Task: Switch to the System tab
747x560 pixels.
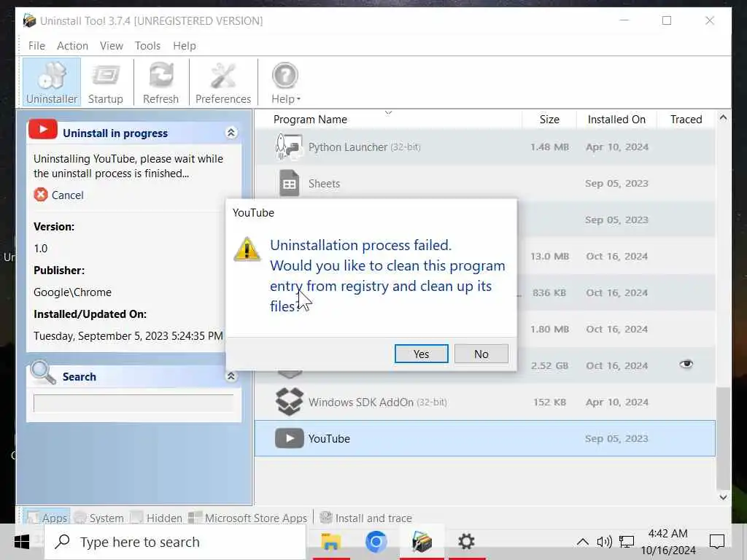Action: click(99, 518)
